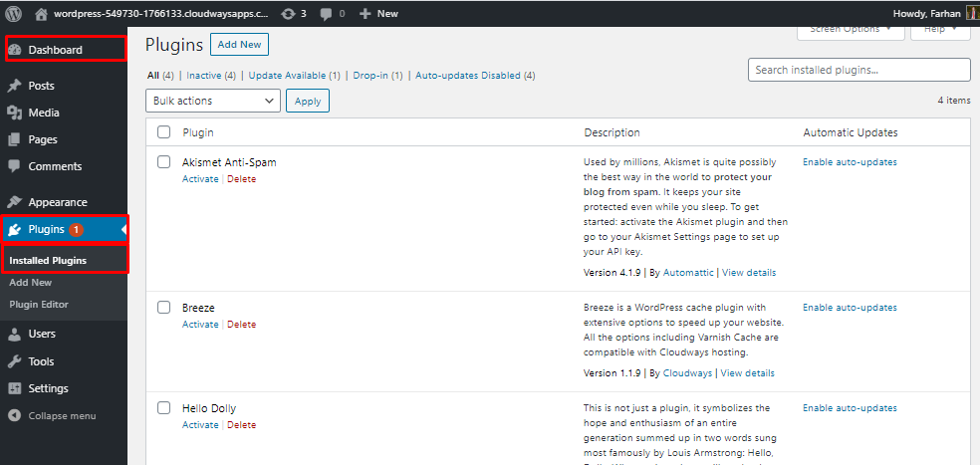980x465 pixels.
Task: Filter by Auto-updates Disabled (4)
Action: 475,75
